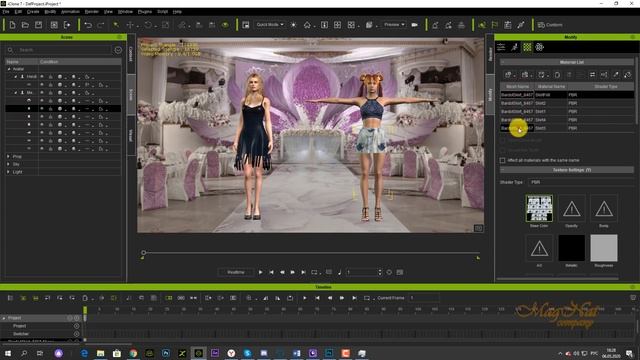Click the Base Color texture thumbnail

539,208
